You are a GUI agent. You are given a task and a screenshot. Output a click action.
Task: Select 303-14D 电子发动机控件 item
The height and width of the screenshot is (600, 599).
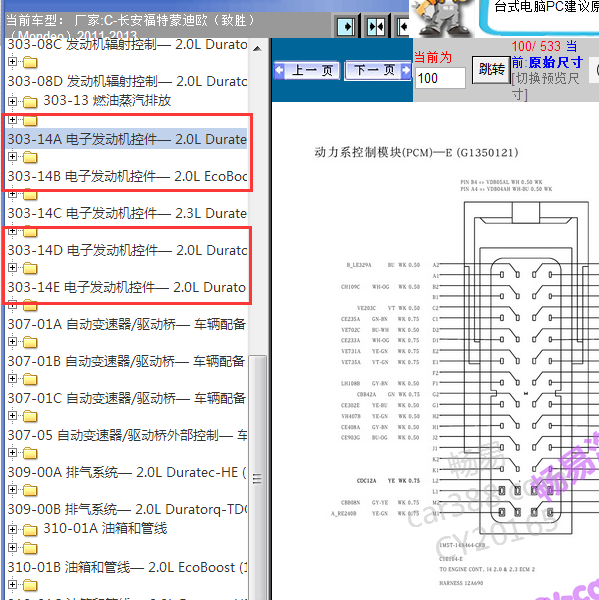click(x=127, y=250)
